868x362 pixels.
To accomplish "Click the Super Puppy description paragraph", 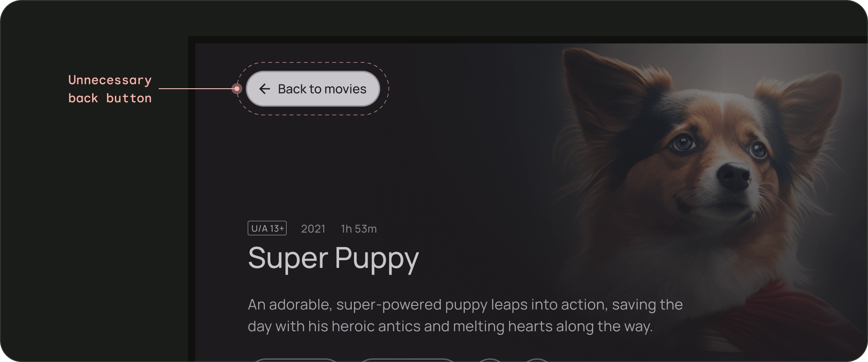I will coord(465,315).
